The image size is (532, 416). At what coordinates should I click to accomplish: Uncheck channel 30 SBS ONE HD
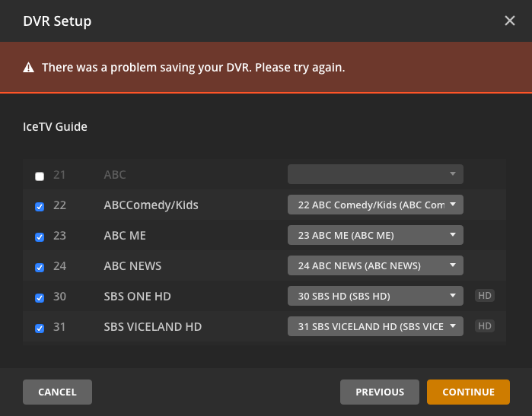[40, 298]
